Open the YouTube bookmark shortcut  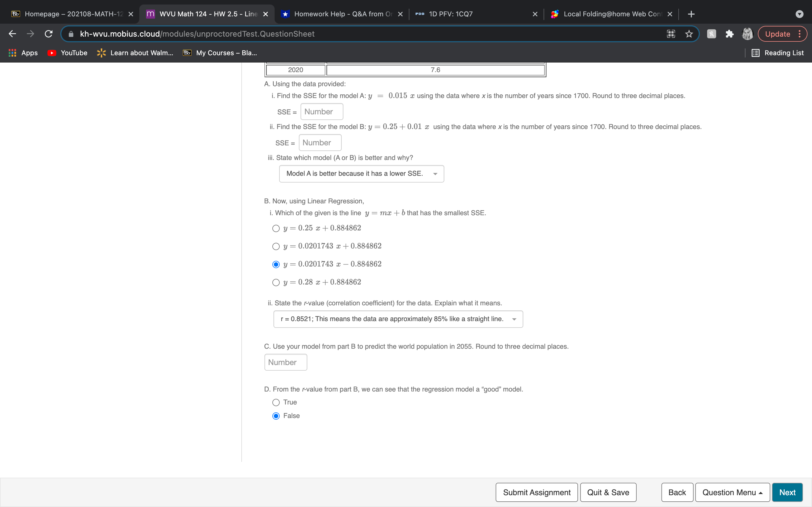67,53
